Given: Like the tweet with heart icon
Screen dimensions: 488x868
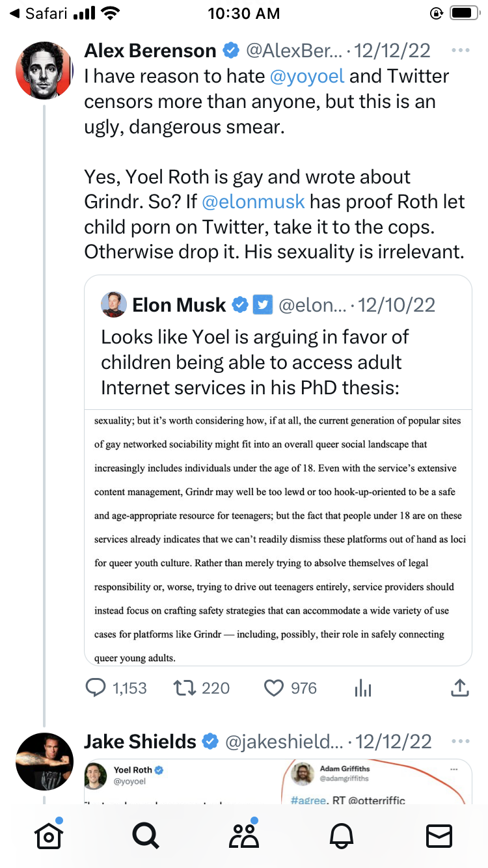Looking at the screenshot, I should 275,688.
